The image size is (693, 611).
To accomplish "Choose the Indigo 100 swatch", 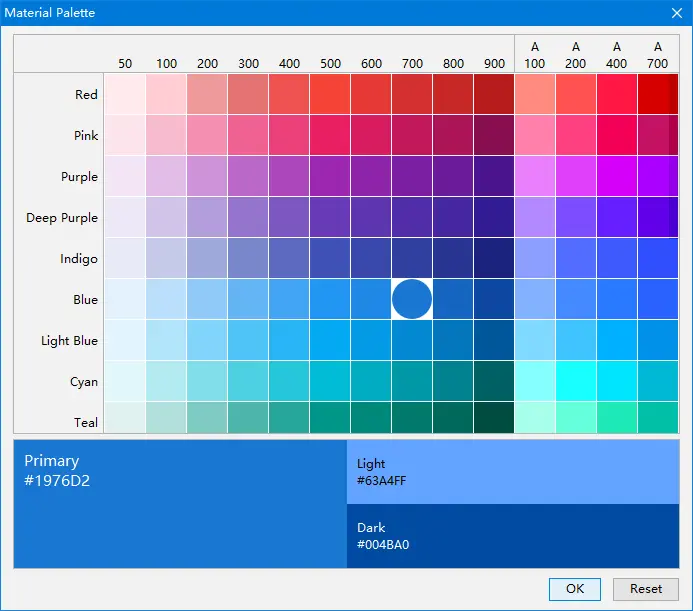I will tap(166, 258).
